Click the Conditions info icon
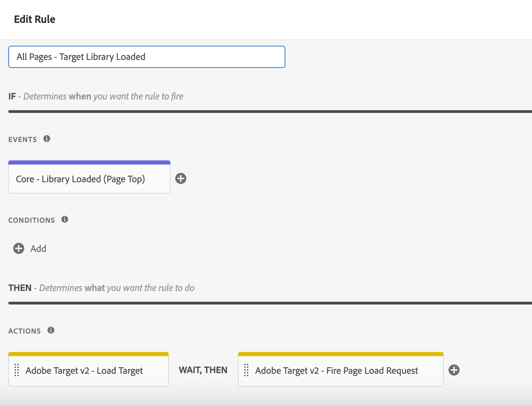This screenshot has height=406, width=532. [65, 219]
